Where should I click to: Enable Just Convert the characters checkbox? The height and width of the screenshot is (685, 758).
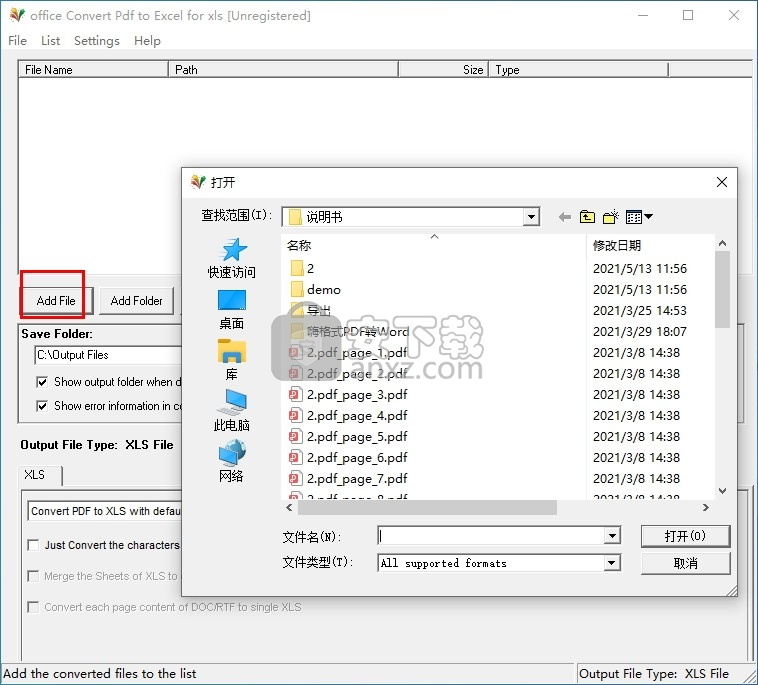33,545
